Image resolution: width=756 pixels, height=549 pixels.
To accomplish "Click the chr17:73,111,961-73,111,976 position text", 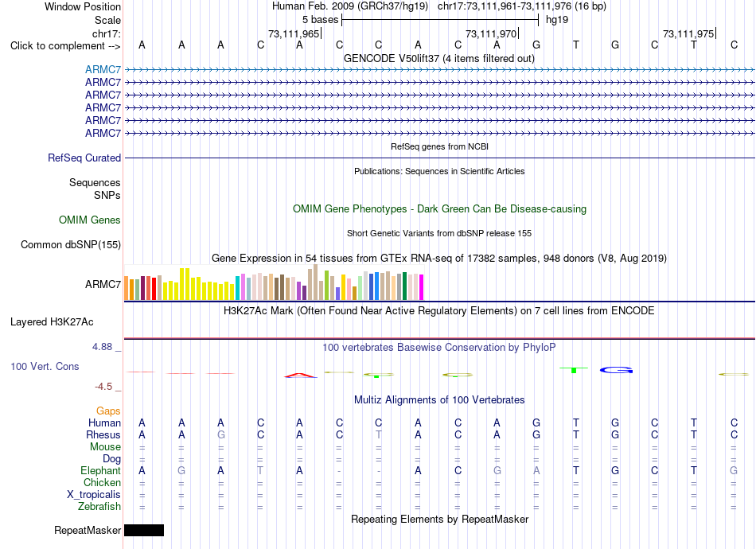I will [x=522, y=6].
